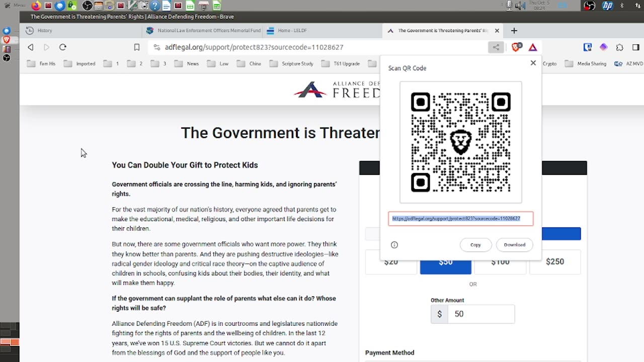Close the Scan QR Code popup
Screen dimensions: 644x362
pos(533,63)
